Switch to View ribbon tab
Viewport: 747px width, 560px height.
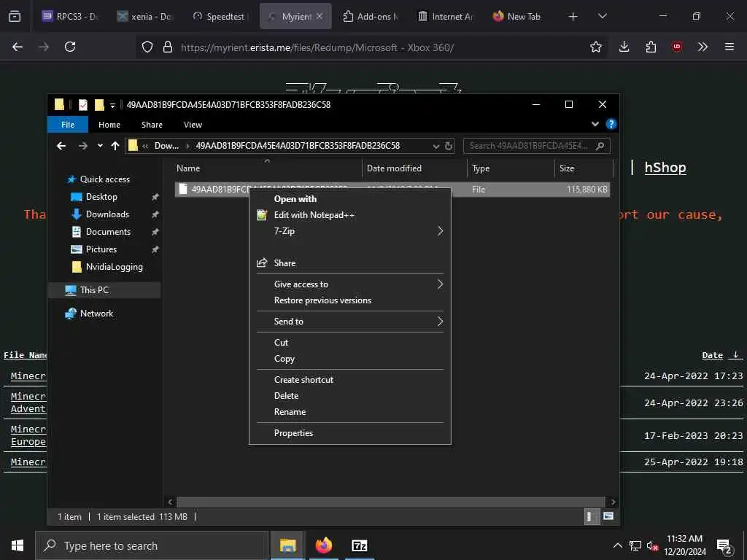pos(193,124)
